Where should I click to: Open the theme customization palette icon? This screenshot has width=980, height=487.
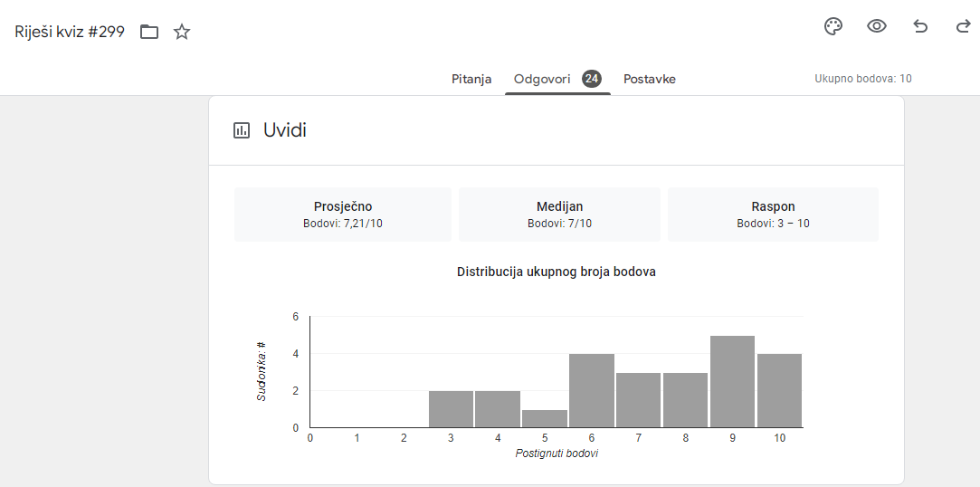[833, 26]
